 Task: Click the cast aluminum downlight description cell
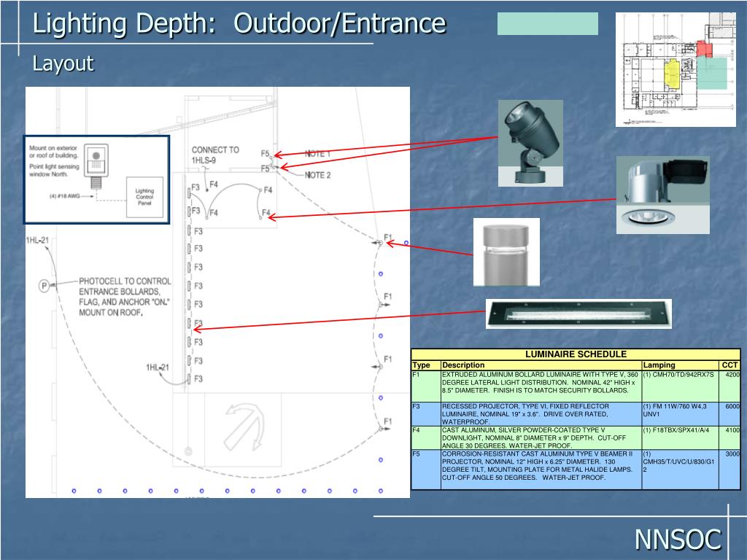click(541, 437)
